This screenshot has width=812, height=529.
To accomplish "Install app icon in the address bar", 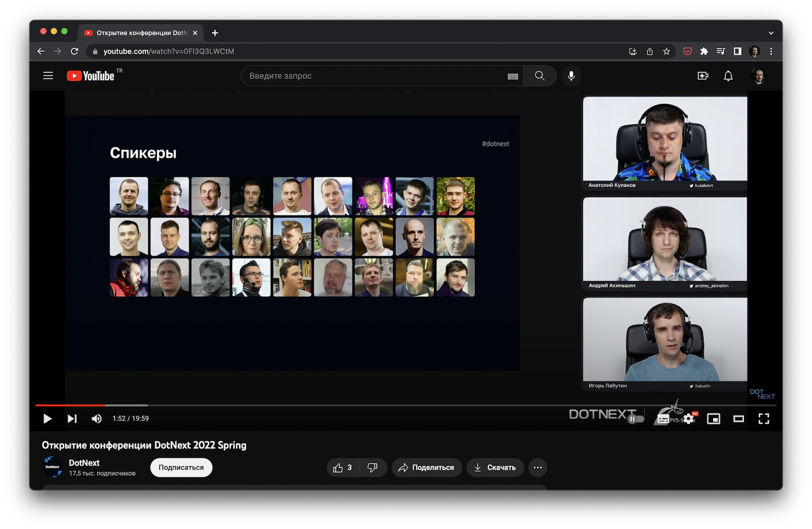I will (633, 51).
